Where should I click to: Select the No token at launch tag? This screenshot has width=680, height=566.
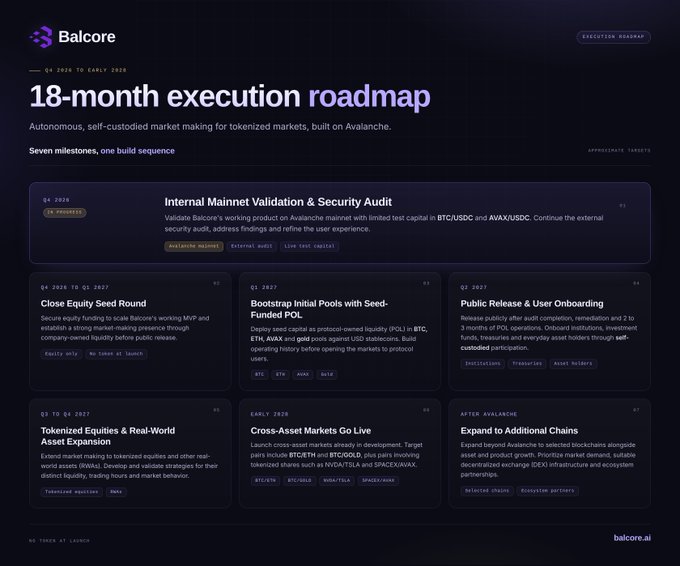(116, 354)
